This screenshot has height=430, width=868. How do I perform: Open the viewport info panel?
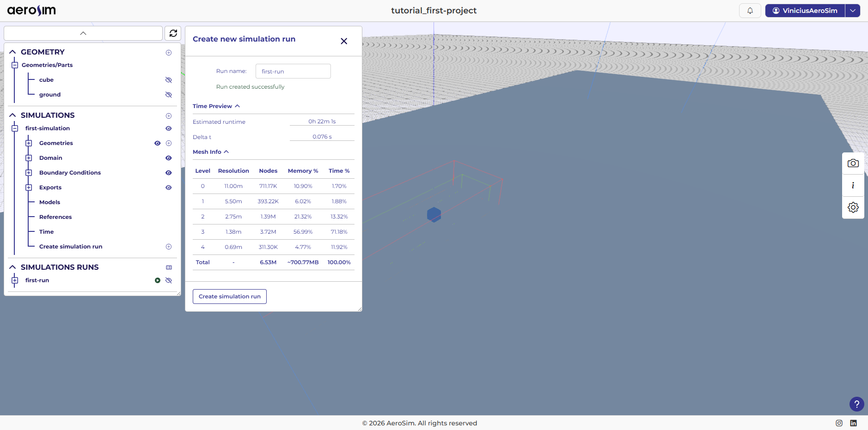tap(853, 186)
